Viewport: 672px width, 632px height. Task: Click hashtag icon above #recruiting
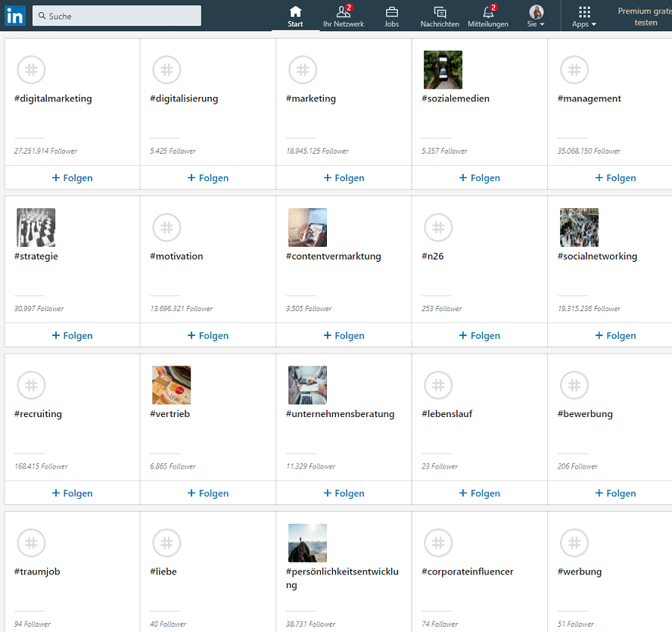click(31, 385)
